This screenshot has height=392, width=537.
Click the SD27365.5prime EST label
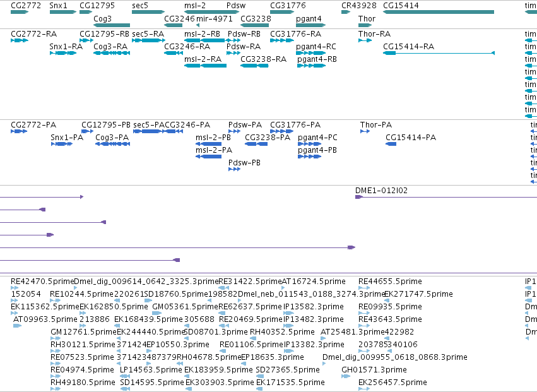coord(288,370)
